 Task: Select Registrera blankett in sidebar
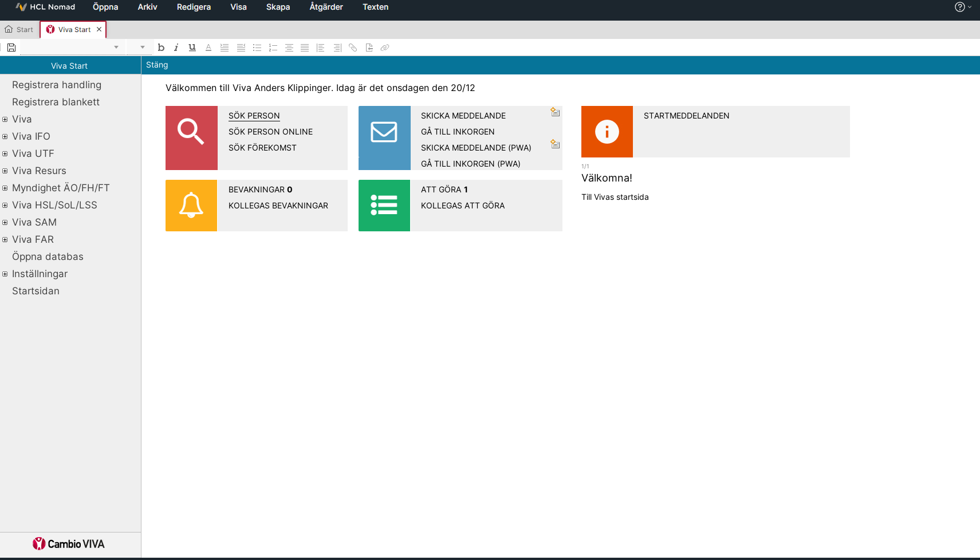point(56,102)
